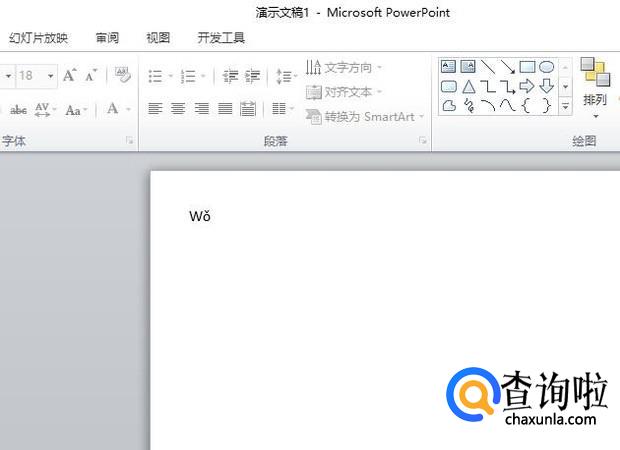The width and height of the screenshot is (620, 450).
Task: Click the decrease font size icon
Action: (x=91, y=75)
